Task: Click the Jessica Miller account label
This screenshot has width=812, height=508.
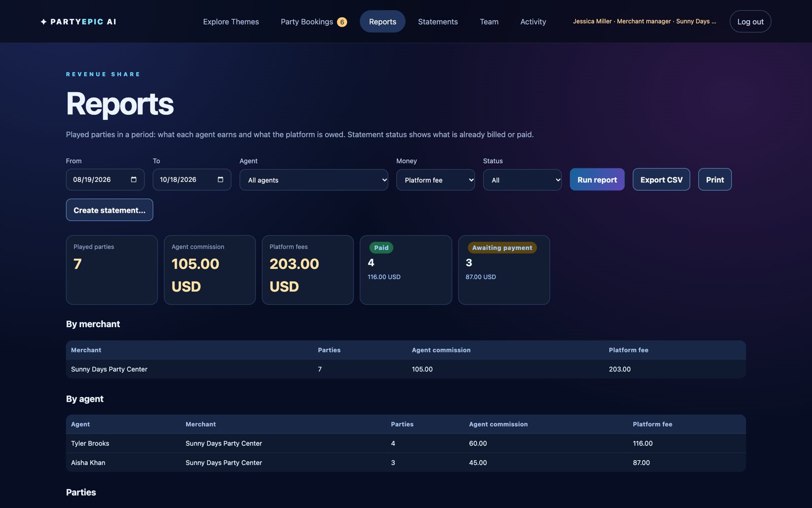Action: (x=645, y=21)
